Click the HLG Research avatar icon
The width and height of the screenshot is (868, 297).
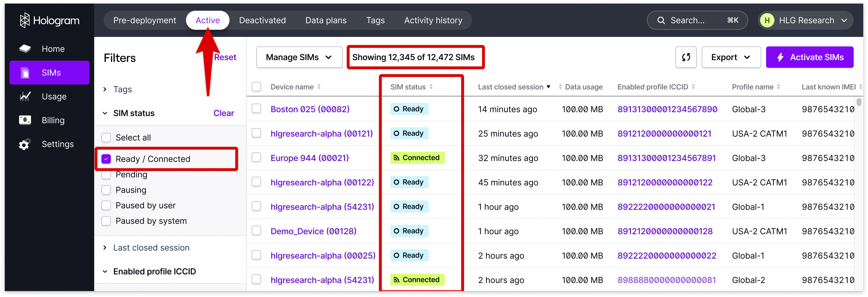tap(767, 21)
